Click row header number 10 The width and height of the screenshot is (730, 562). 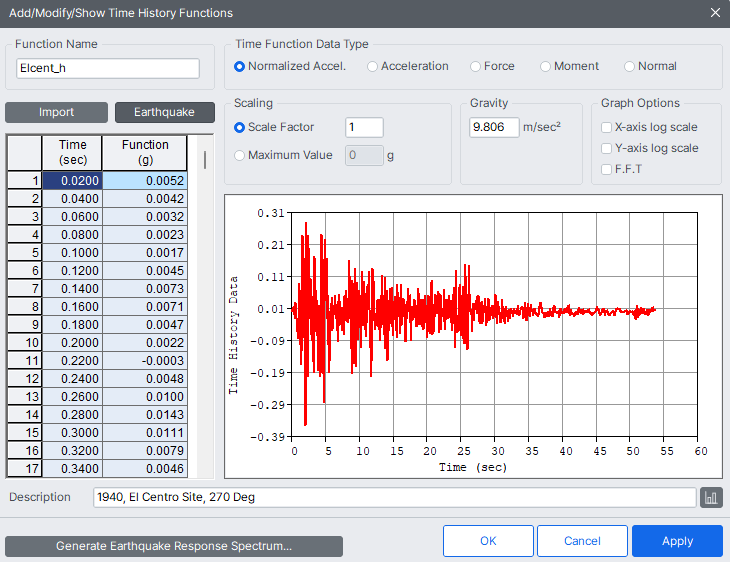(25, 343)
